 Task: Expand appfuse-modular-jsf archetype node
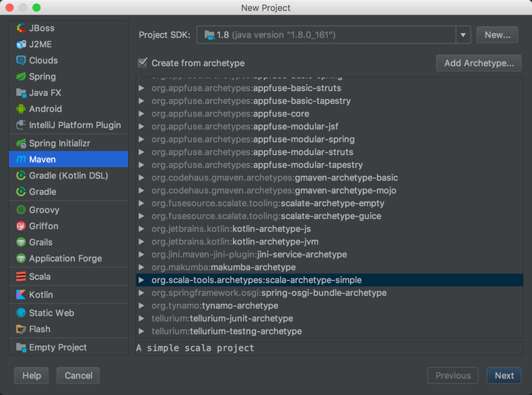141,127
